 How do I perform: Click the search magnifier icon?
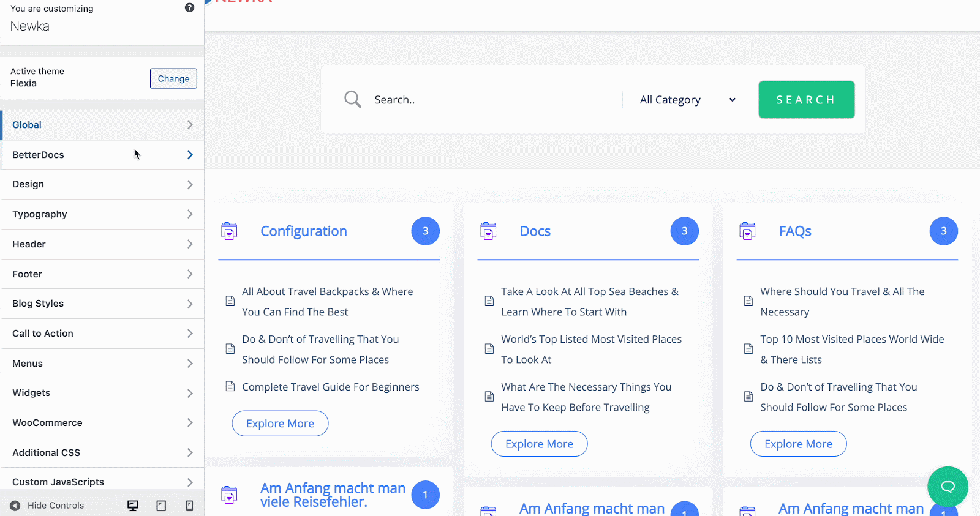click(x=352, y=99)
